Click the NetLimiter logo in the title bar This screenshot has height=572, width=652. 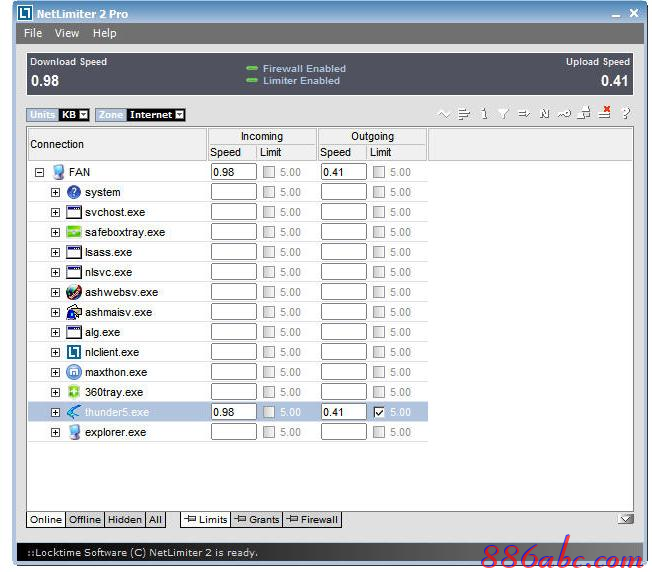pyautogui.click(x=25, y=13)
